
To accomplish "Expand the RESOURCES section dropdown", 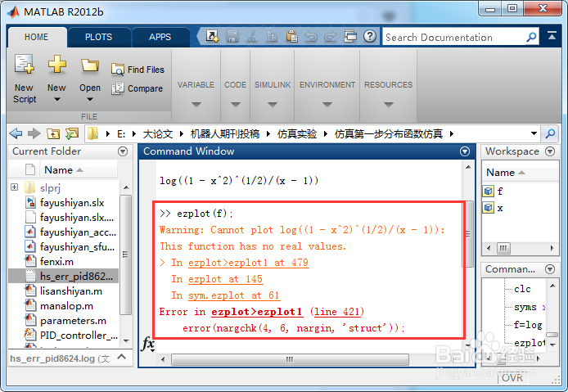I will tap(388, 105).
